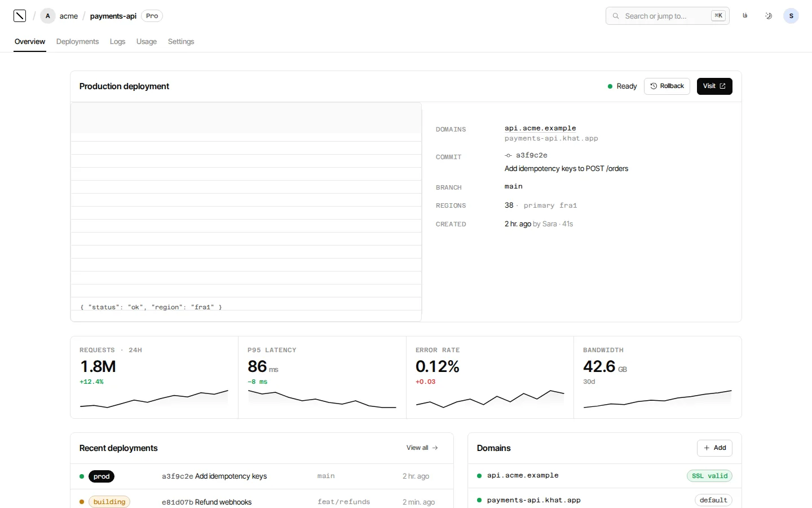Image resolution: width=812 pixels, height=508 pixels.
Task: Click the commit icon beside a3f9c2e
Action: [508, 155]
